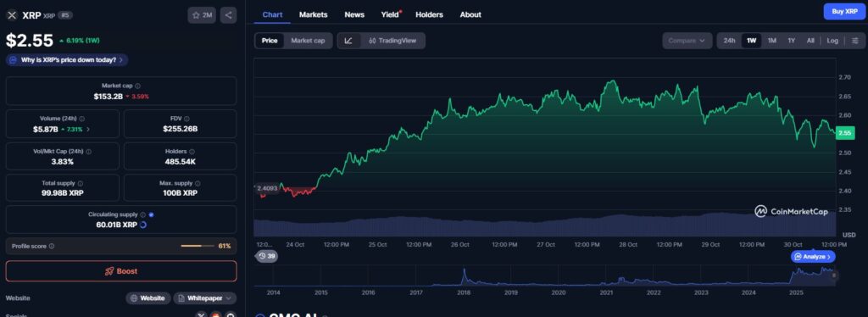868x317 pixels.
Task: Open the News tab
Action: 354,14
